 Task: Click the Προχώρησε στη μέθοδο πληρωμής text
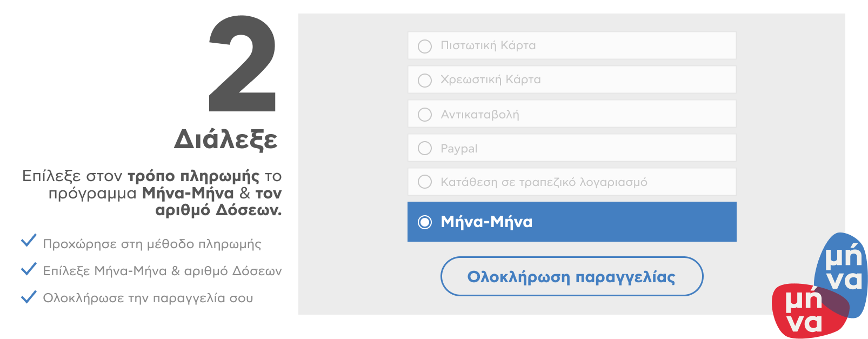coord(152,244)
